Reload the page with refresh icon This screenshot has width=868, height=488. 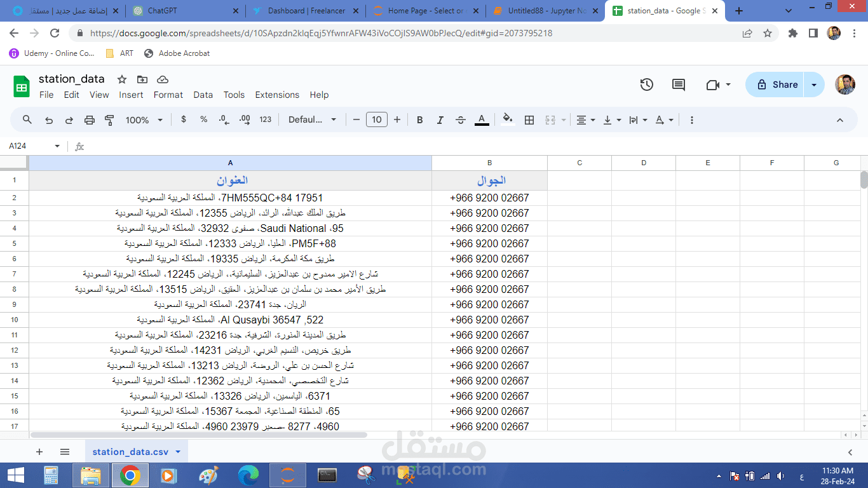55,33
